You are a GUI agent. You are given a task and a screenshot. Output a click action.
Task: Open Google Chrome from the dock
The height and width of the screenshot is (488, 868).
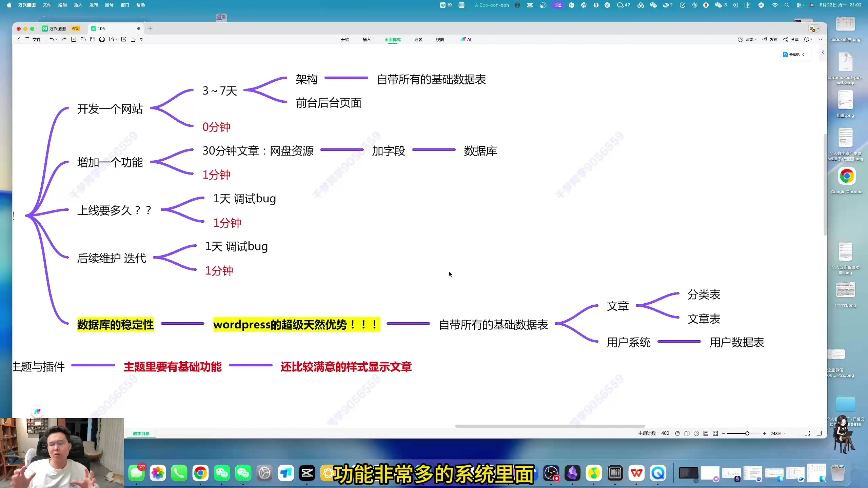click(200, 473)
